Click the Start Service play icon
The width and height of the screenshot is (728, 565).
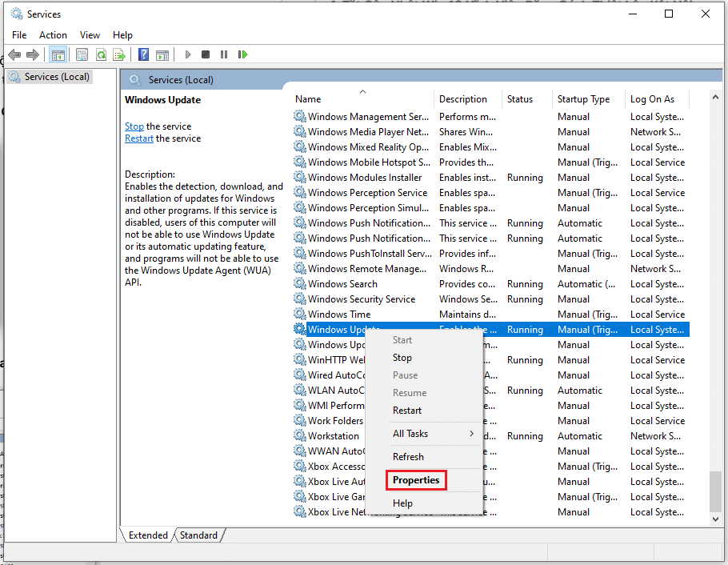[x=187, y=55]
